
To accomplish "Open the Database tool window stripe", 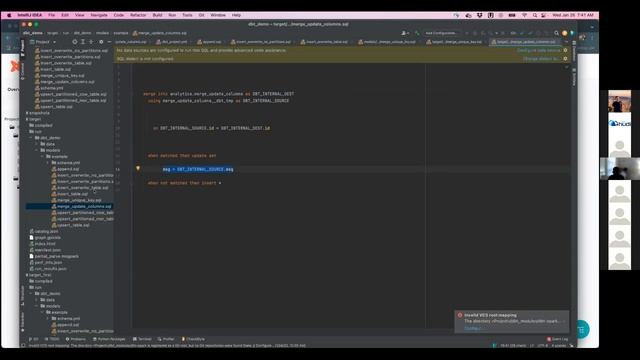I will (x=574, y=51).
